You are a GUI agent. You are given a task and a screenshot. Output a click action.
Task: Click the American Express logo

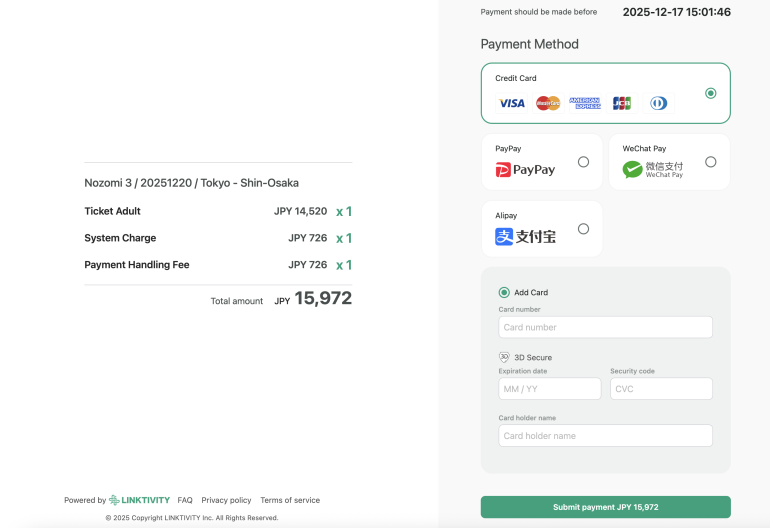(x=585, y=103)
